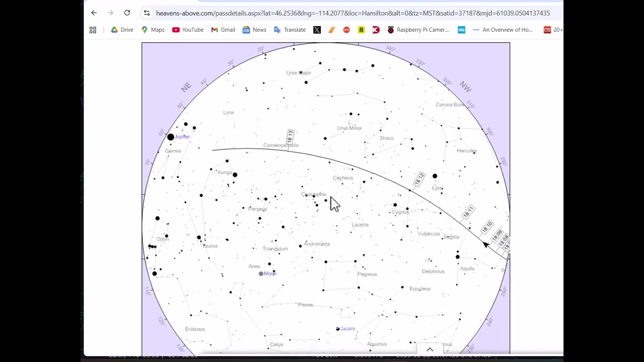Click the Ursa Major constellation label
Screen dimensions: 644x362
click(299, 73)
